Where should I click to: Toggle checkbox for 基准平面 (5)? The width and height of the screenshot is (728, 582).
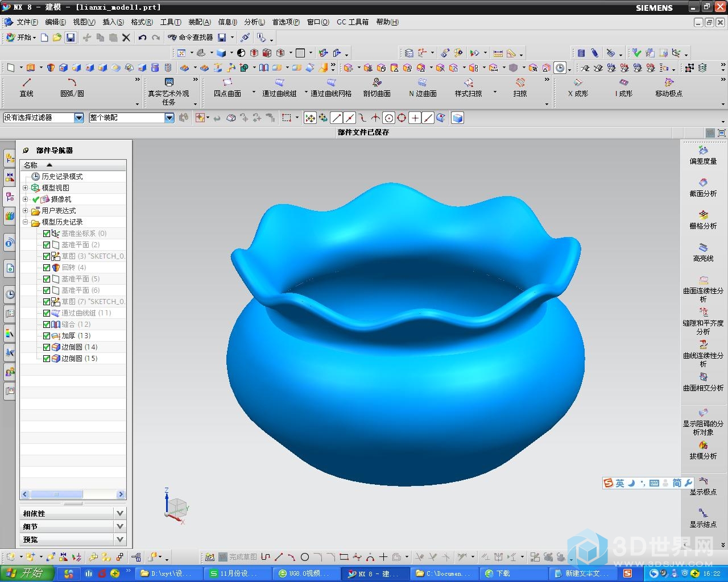[47, 279]
